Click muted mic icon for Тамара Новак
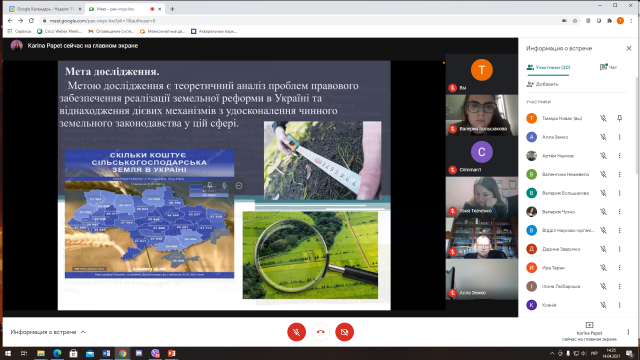The height and width of the screenshot is (360, 640). (603, 118)
